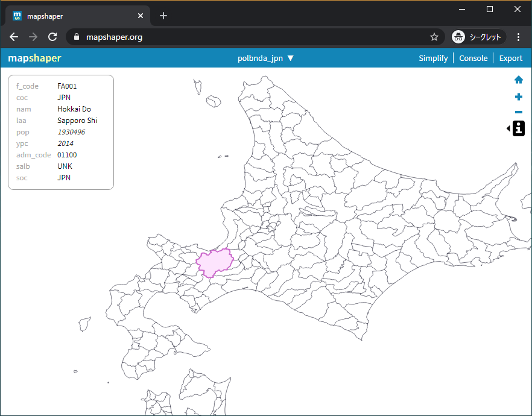This screenshot has height=416, width=532.
Task: Zoom out with the minus icon
Action: point(519,112)
